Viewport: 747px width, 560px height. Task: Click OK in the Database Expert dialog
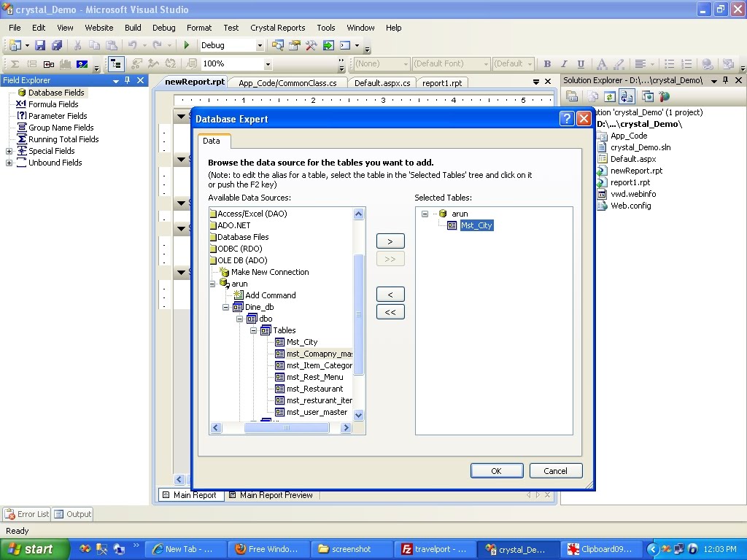(x=497, y=470)
